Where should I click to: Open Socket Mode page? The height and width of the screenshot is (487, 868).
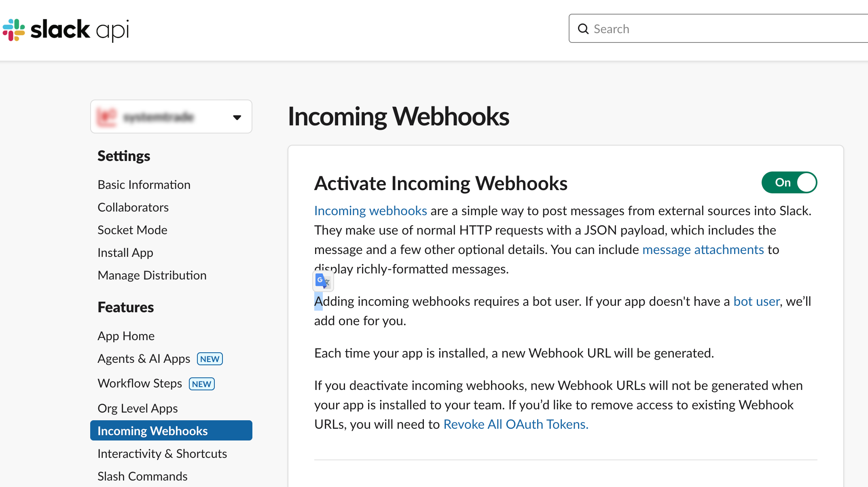[x=132, y=230]
